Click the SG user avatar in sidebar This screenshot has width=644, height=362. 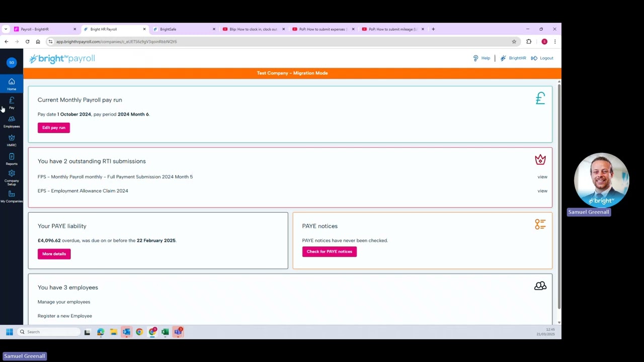coord(12,62)
